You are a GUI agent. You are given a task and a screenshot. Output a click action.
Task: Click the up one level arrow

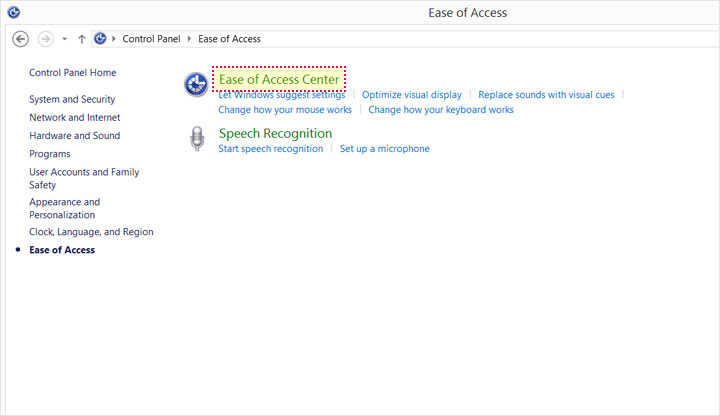81,39
